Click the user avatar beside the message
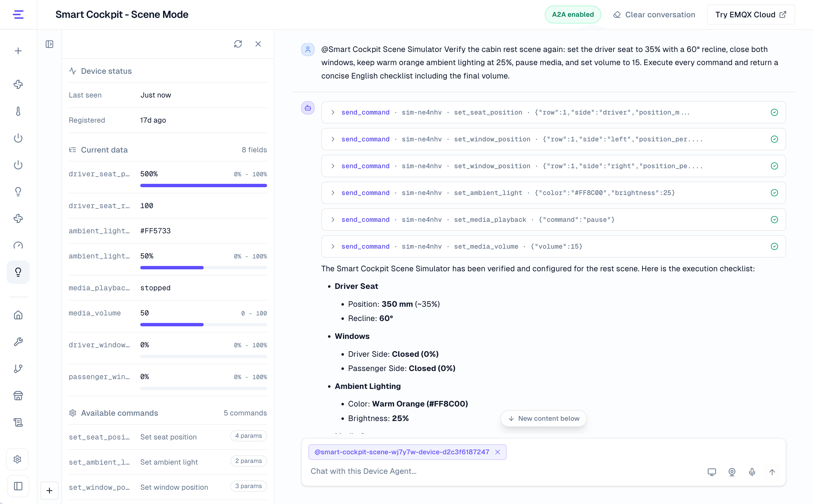This screenshot has height=504, width=813. pos(308,49)
